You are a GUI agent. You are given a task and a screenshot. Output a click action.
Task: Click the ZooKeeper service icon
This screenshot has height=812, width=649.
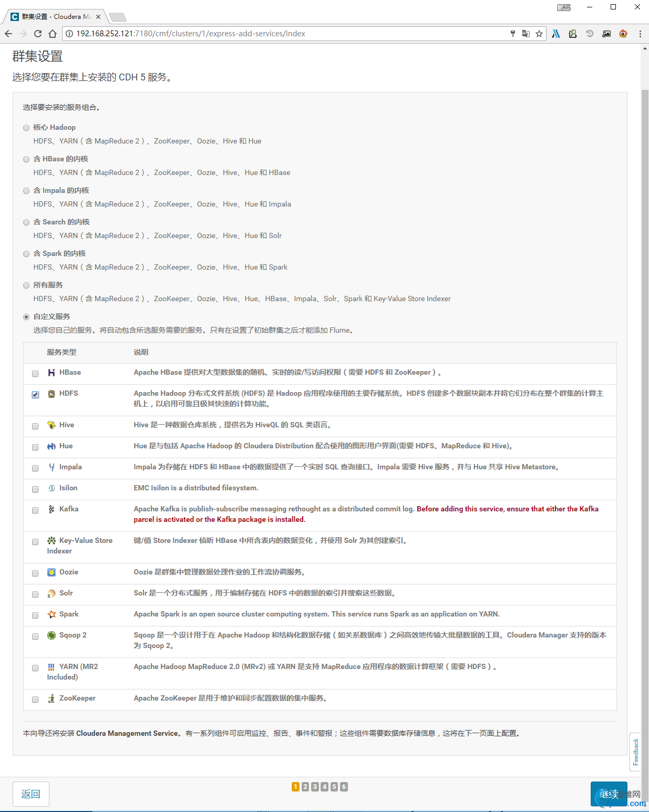click(x=51, y=698)
